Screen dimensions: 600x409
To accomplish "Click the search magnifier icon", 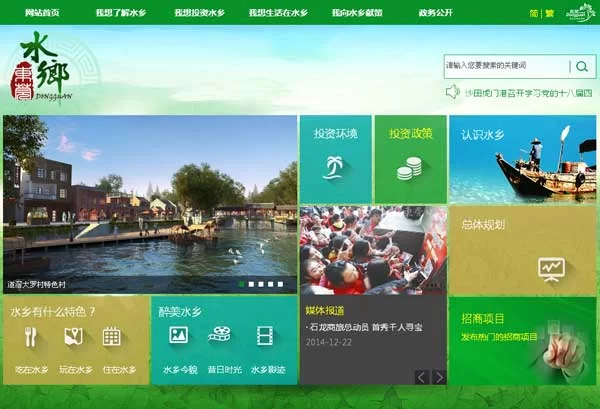I will point(582,67).
